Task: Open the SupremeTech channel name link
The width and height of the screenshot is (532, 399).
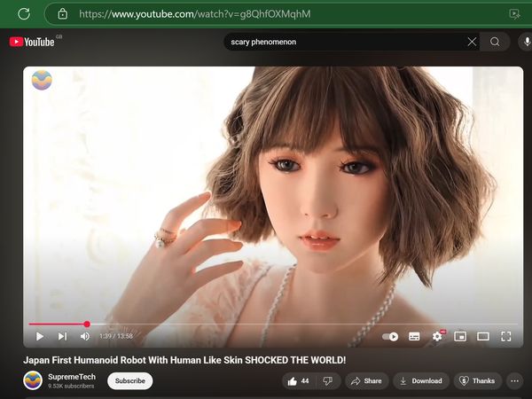Action: [x=72, y=377]
